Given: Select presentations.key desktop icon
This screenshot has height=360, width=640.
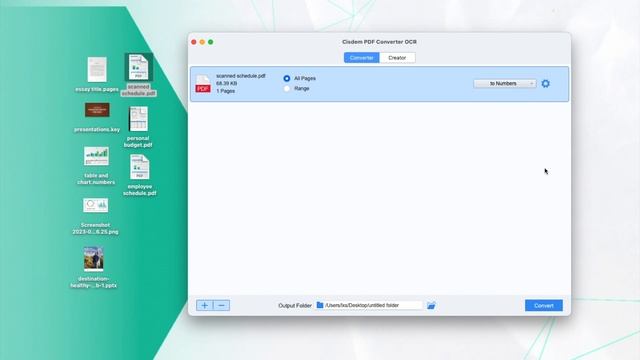Looking at the screenshot, I should pos(97,110).
